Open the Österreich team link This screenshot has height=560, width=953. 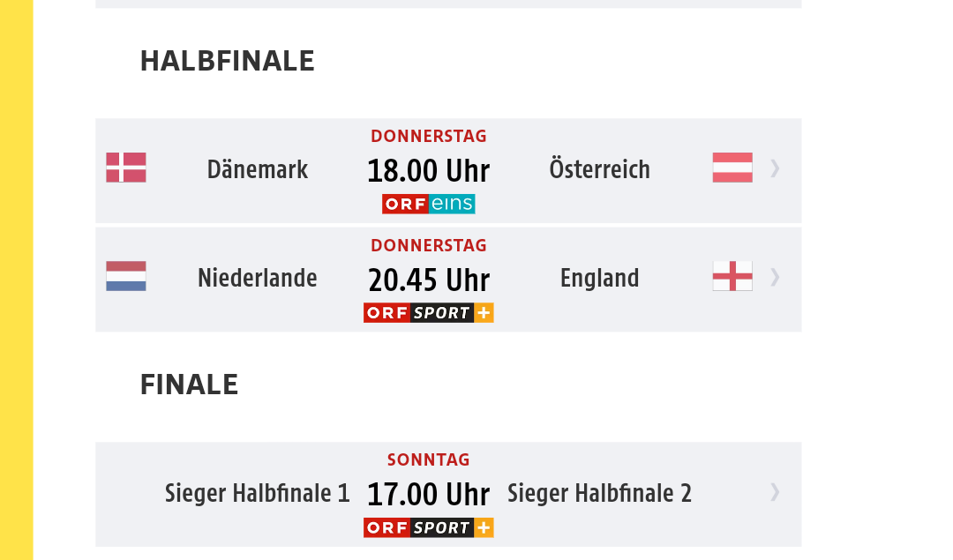(x=599, y=168)
